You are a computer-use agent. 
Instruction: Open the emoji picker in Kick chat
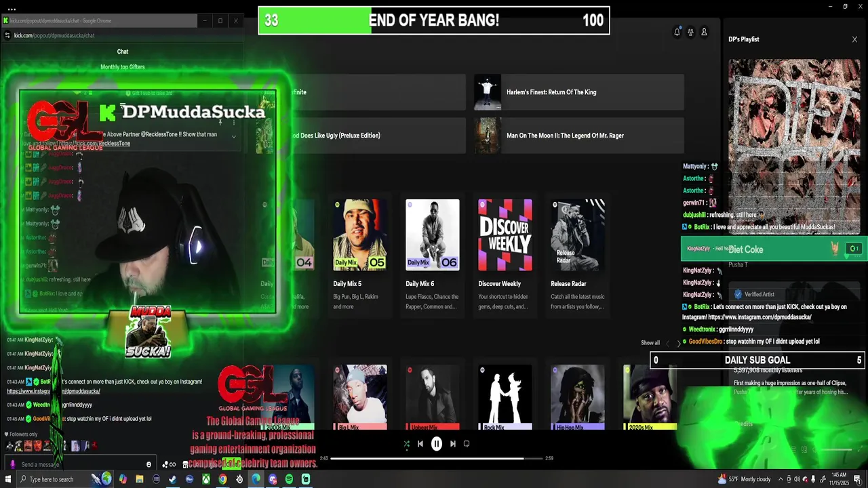(x=149, y=464)
